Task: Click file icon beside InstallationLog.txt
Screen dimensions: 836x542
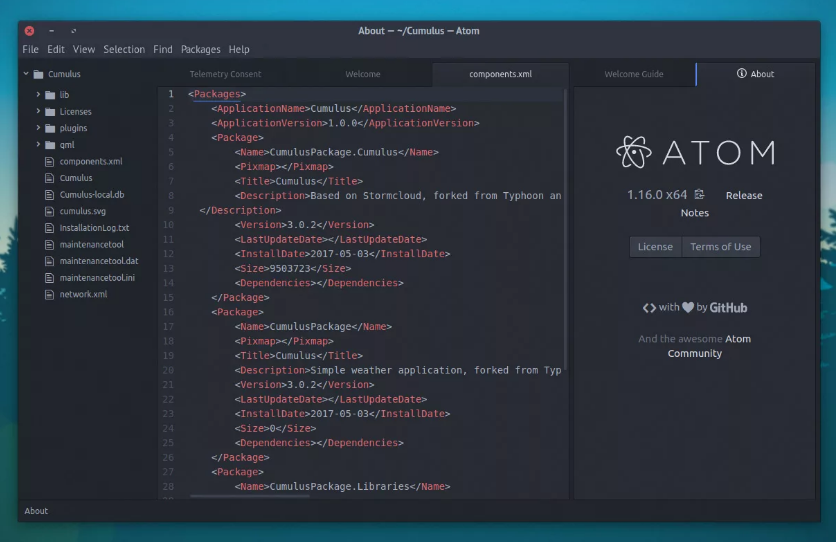Action: pyautogui.click(x=50, y=228)
